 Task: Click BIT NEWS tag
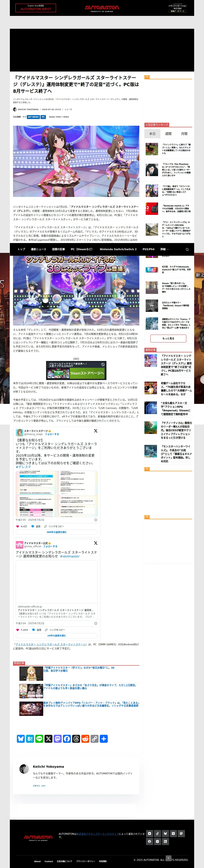pyautogui.click(x=33, y=117)
